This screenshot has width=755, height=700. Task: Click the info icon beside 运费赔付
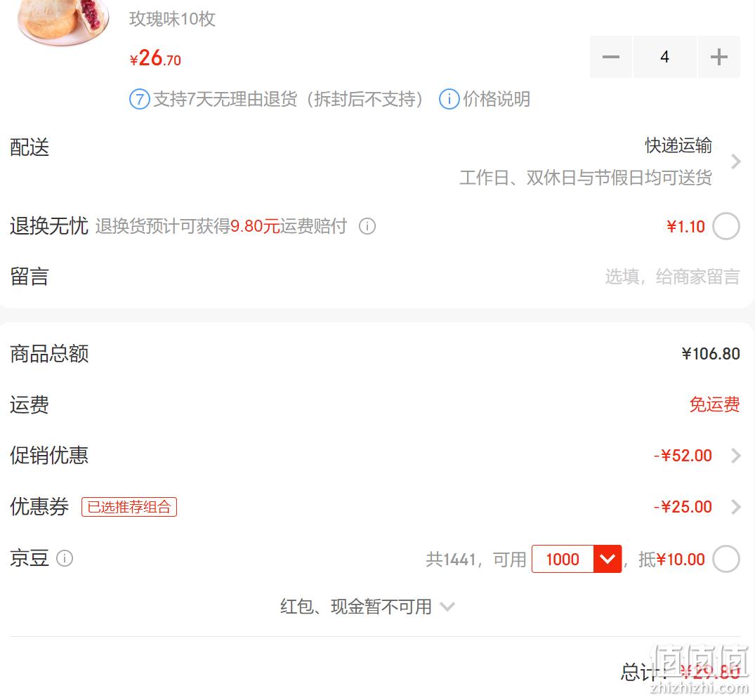click(x=367, y=226)
